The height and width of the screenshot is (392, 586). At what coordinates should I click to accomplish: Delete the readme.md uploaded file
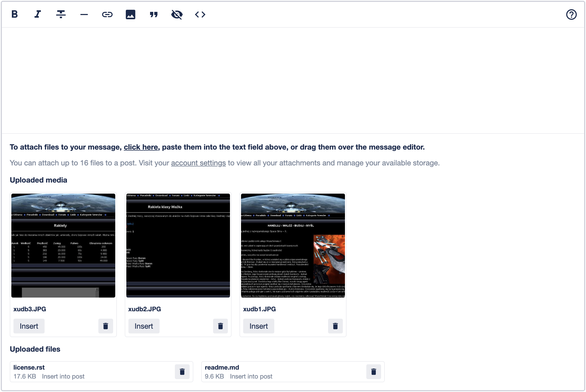coord(373,372)
